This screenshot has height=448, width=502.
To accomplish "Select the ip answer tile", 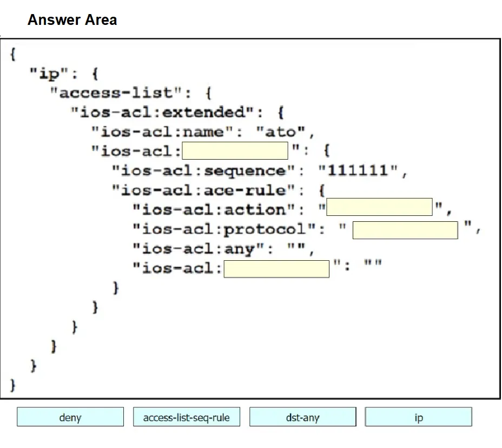I will coord(419,417).
